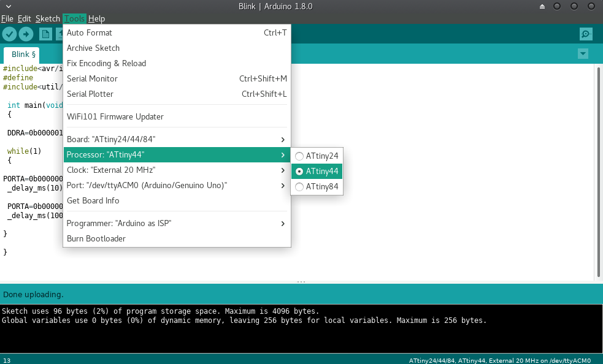Click "Global variables use 0 bytes" console line
This screenshot has height=364, width=603.
[244, 320]
